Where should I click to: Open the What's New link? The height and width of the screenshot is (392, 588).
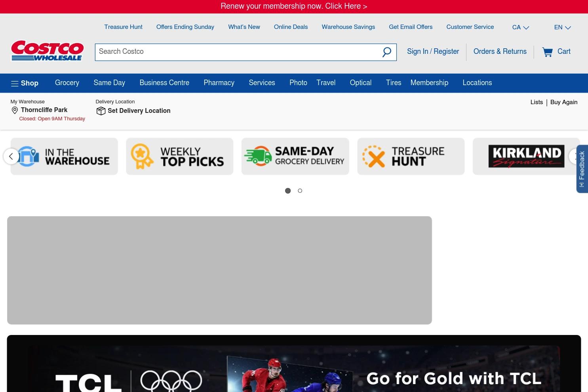click(x=244, y=27)
